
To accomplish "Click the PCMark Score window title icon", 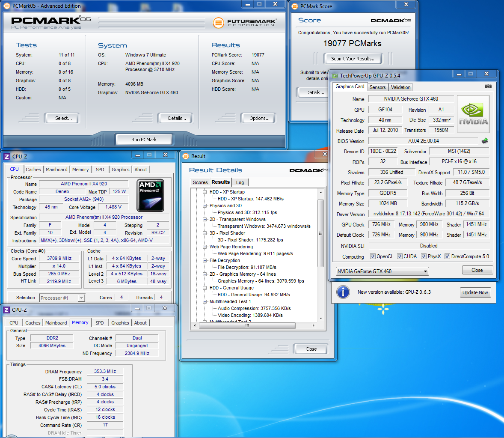I will coord(295,6).
